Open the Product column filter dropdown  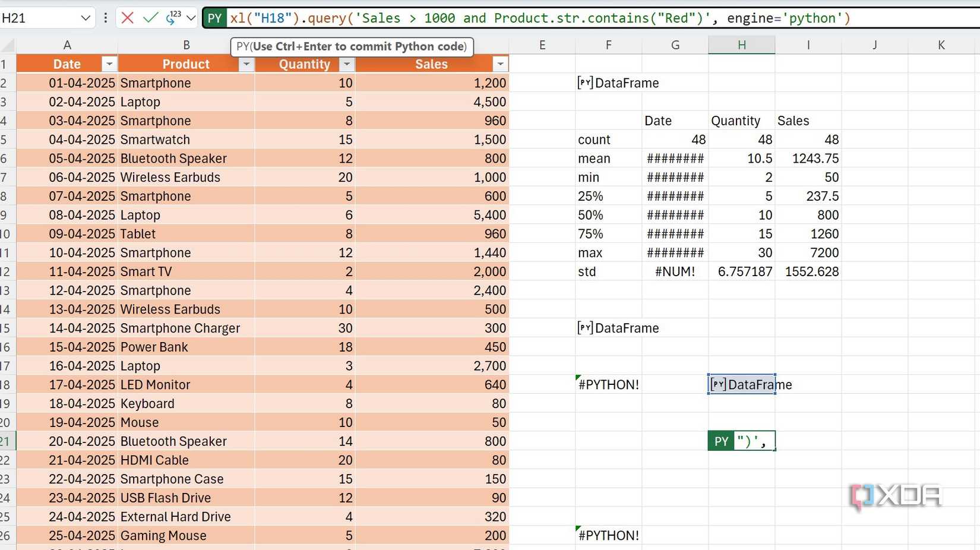coord(246,64)
